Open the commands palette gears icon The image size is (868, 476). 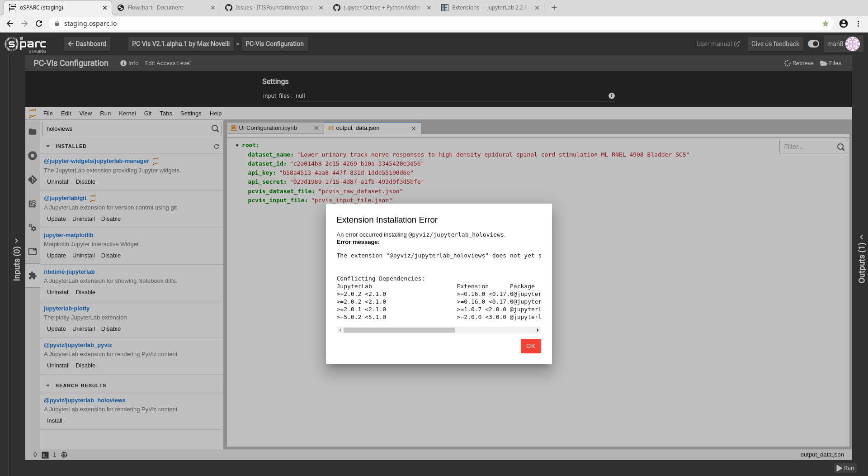tap(32, 228)
